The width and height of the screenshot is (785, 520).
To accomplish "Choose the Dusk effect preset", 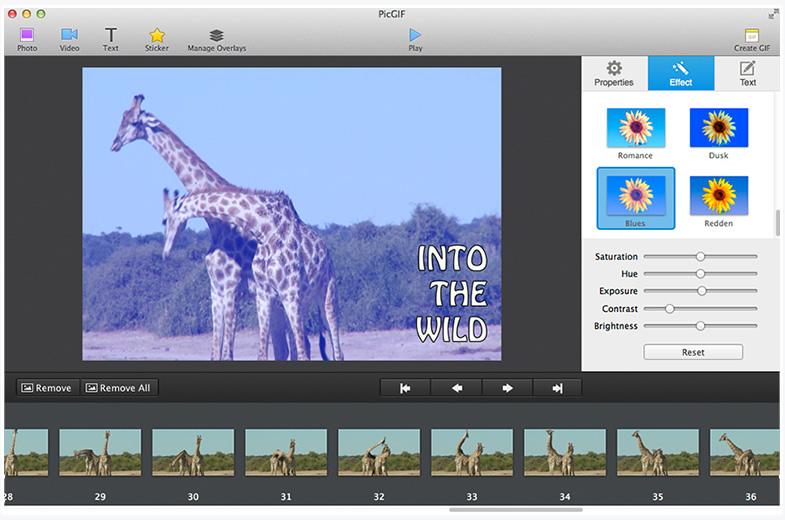I will pos(718,128).
